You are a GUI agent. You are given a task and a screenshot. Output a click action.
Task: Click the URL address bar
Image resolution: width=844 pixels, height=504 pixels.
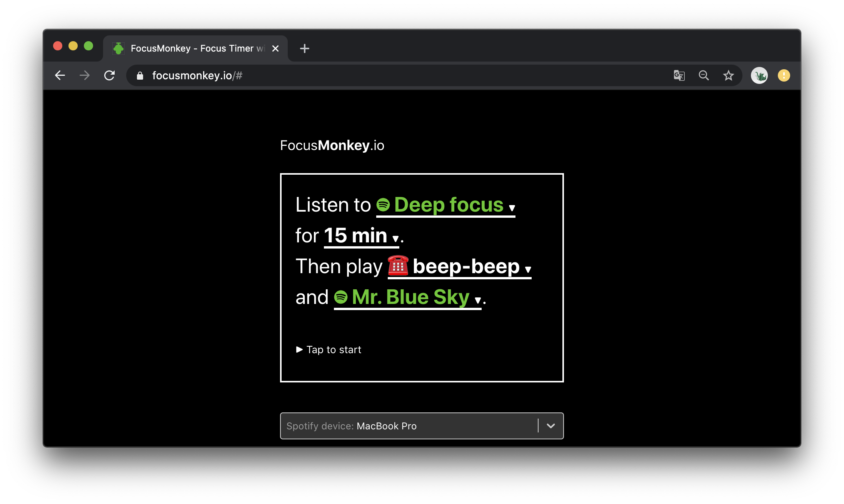click(x=385, y=75)
